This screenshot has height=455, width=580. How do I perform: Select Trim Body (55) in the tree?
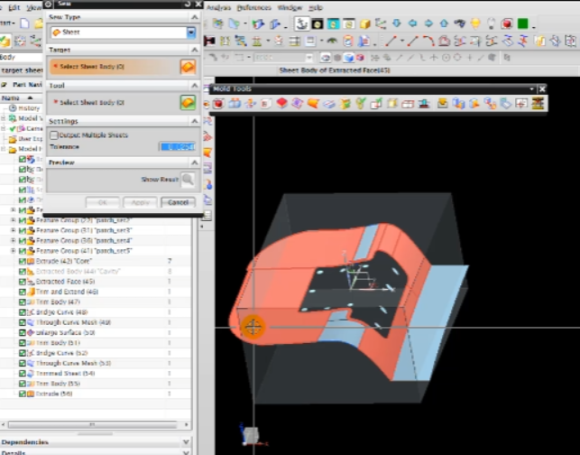(58, 384)
